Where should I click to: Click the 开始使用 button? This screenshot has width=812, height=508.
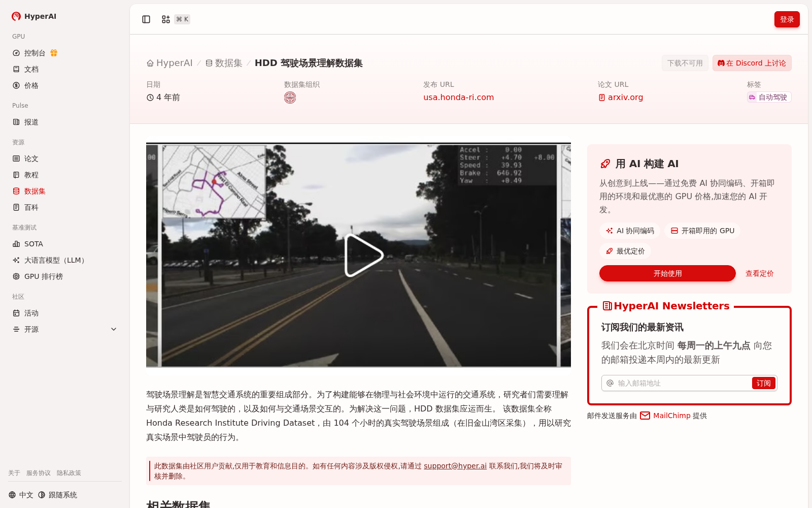point(667,273)
